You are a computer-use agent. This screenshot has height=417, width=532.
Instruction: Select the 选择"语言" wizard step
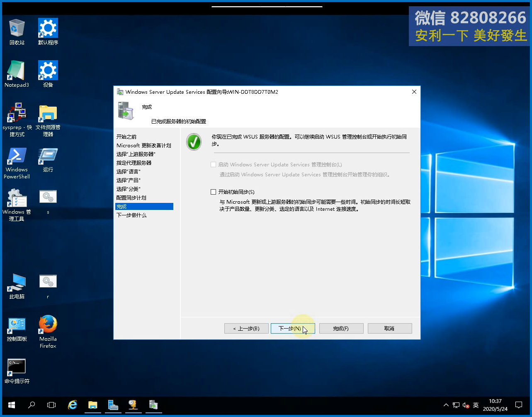[129, 171]
